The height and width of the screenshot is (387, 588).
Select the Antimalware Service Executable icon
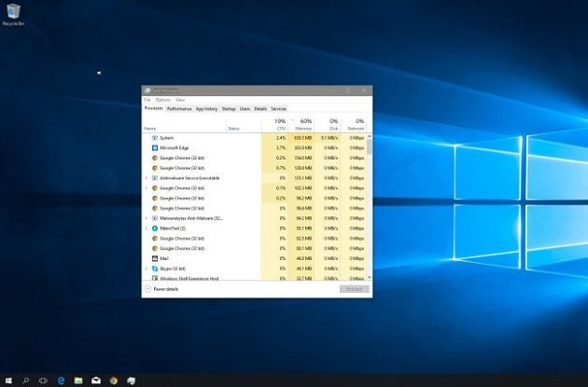(155, 178)
